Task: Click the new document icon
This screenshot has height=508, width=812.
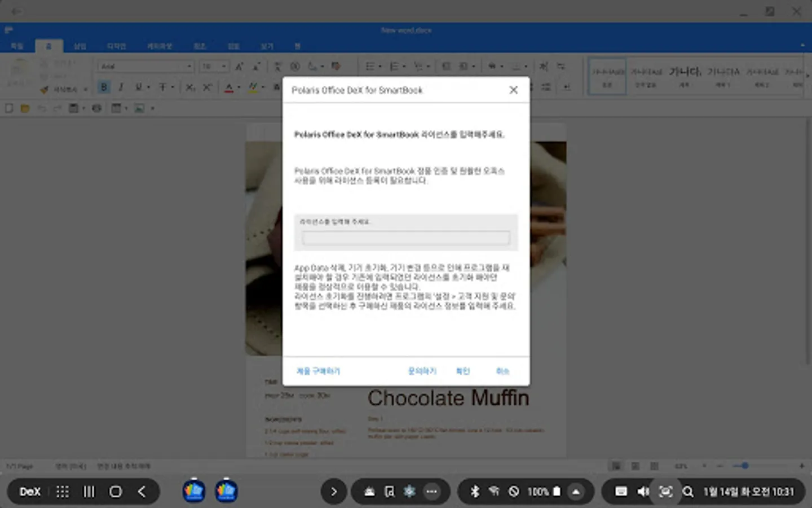Action: point(8,108)
